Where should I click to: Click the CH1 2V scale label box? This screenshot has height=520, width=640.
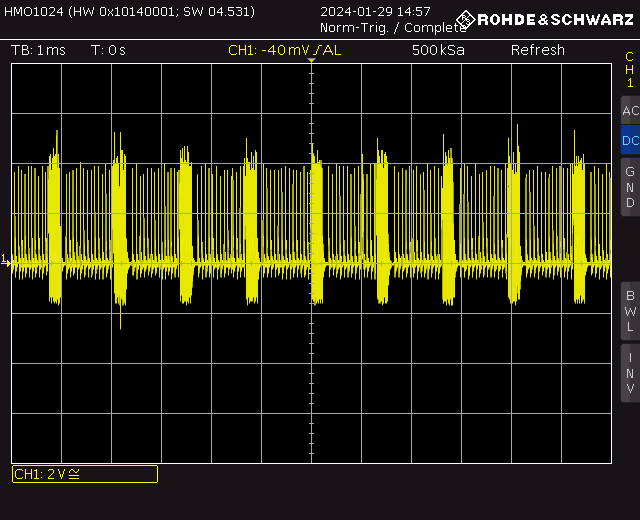click(85, 474)
